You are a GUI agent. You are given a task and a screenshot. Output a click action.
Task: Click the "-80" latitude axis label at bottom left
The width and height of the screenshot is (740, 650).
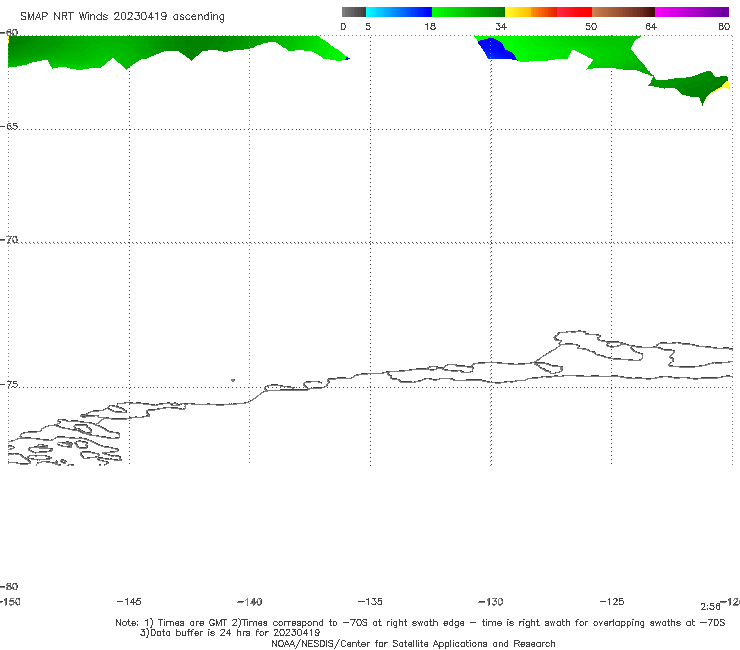point(9,586)
